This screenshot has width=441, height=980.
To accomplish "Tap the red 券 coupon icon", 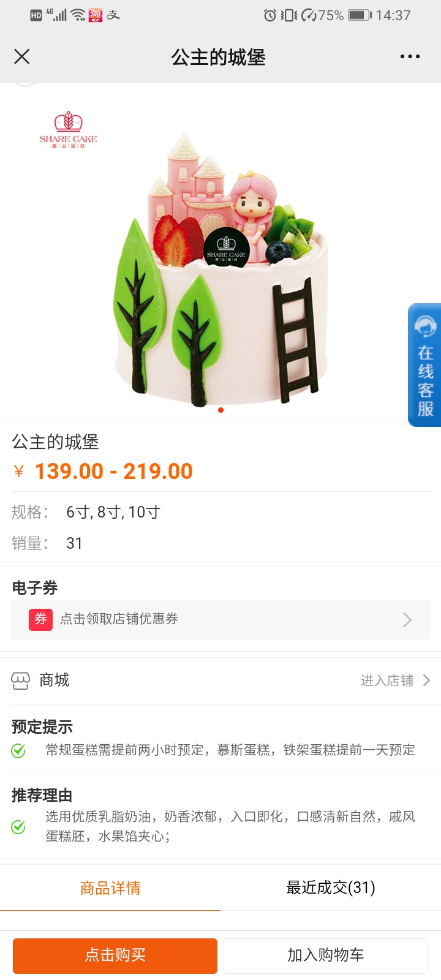I will tap(40, 619).
